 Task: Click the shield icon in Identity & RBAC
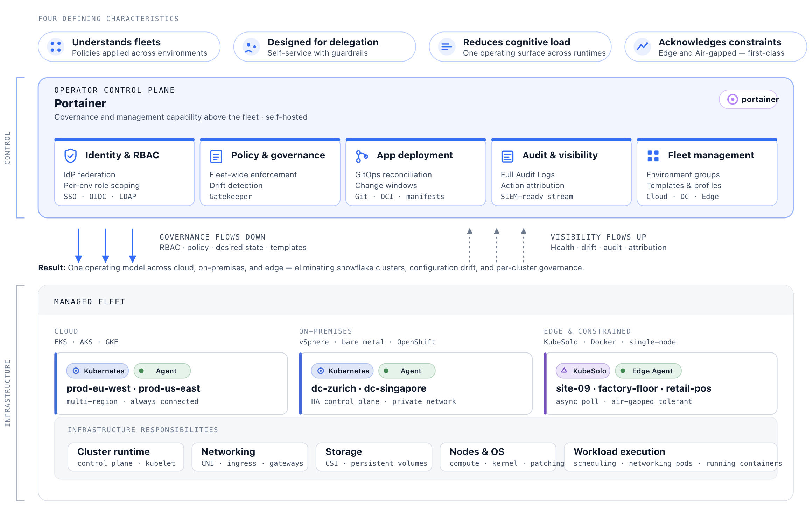tap(71, 156)
